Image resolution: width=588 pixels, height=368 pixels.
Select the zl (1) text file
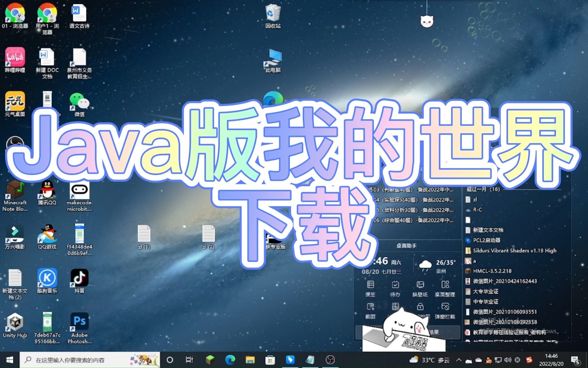144,237
